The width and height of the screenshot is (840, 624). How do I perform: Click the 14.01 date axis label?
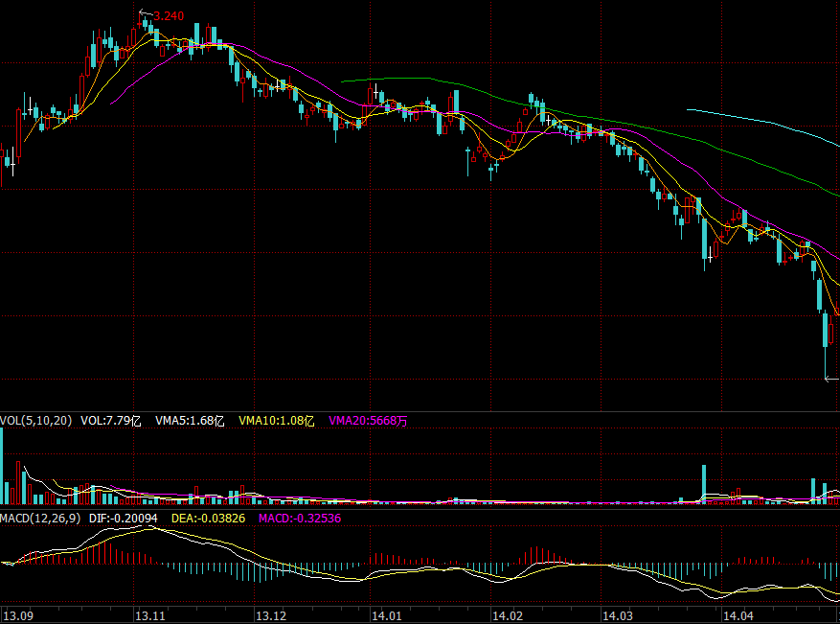387,615
